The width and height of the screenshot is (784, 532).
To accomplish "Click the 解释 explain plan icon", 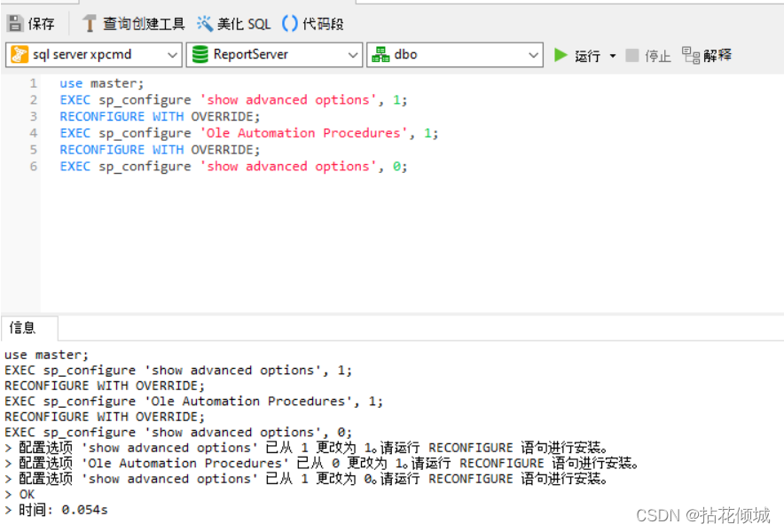I will coord(691,54).
